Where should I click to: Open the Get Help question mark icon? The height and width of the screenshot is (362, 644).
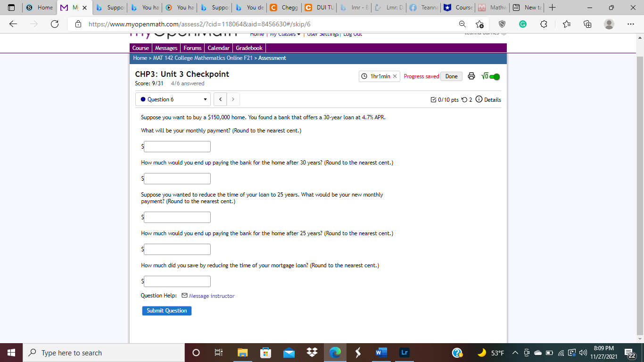click(x=457, y=353)
